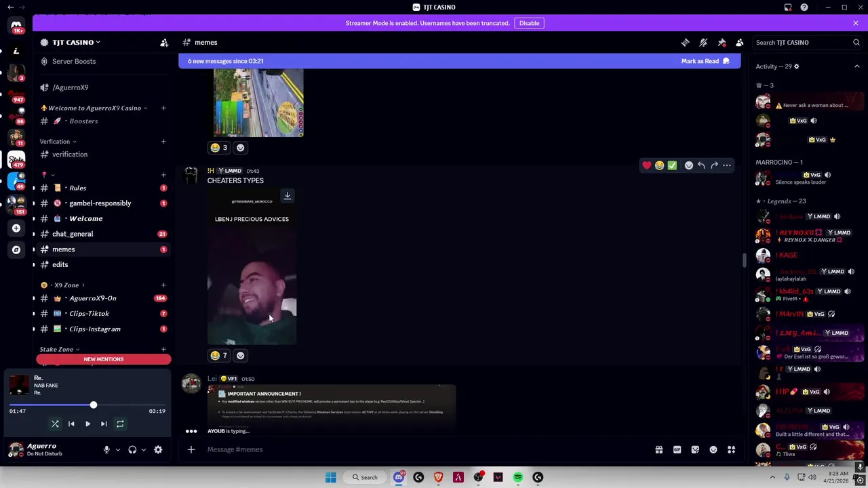Skip to next track
Viewport: 868px width, 488px height.
(x=104, y=424)
